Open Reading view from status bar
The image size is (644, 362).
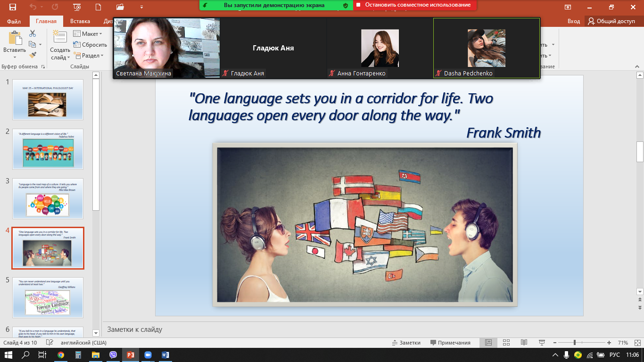pyautogui.click(x=524, y=343)
